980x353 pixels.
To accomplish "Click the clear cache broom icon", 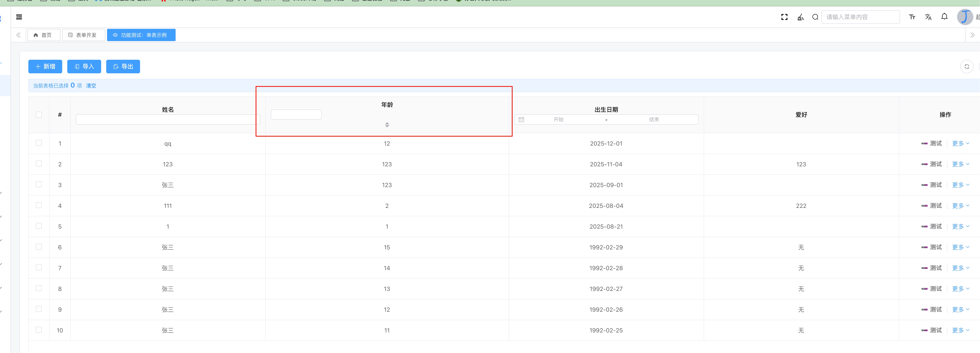I will (800, 17).
